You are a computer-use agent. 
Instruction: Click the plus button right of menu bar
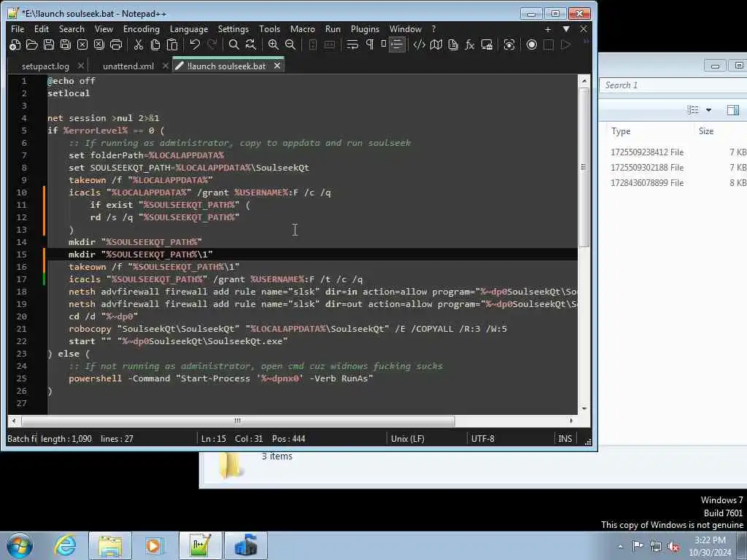[x=548, y=29]
